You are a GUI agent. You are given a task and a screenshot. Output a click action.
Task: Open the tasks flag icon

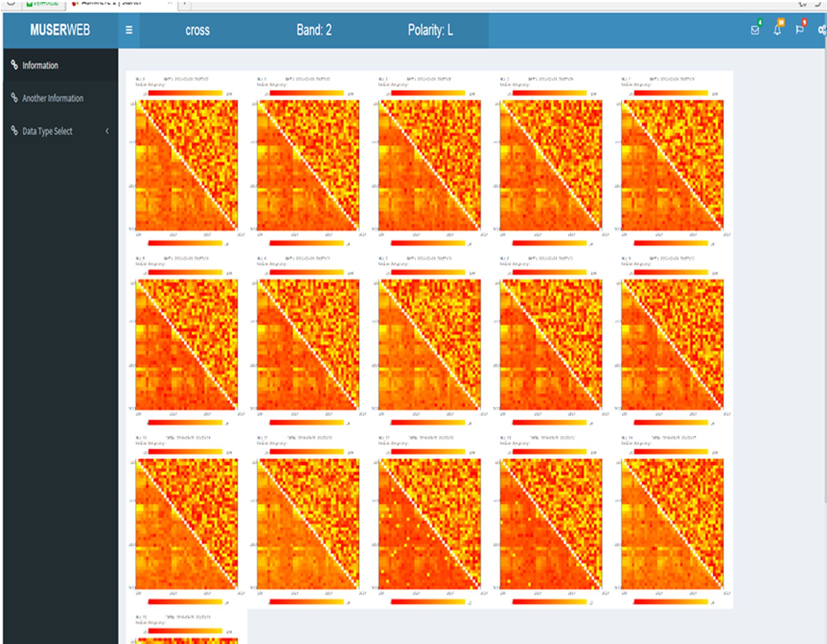[799, 30]
